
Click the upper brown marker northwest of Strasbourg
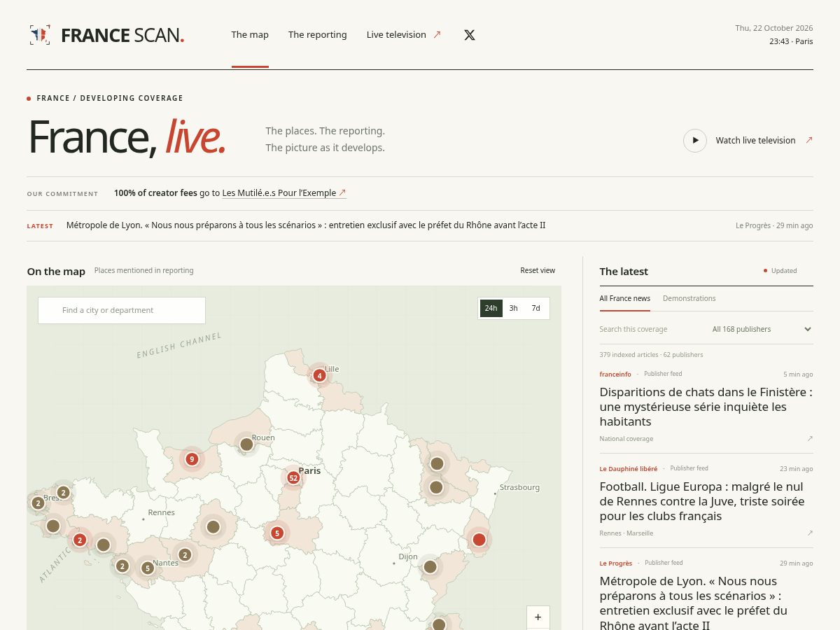point(437,463)
